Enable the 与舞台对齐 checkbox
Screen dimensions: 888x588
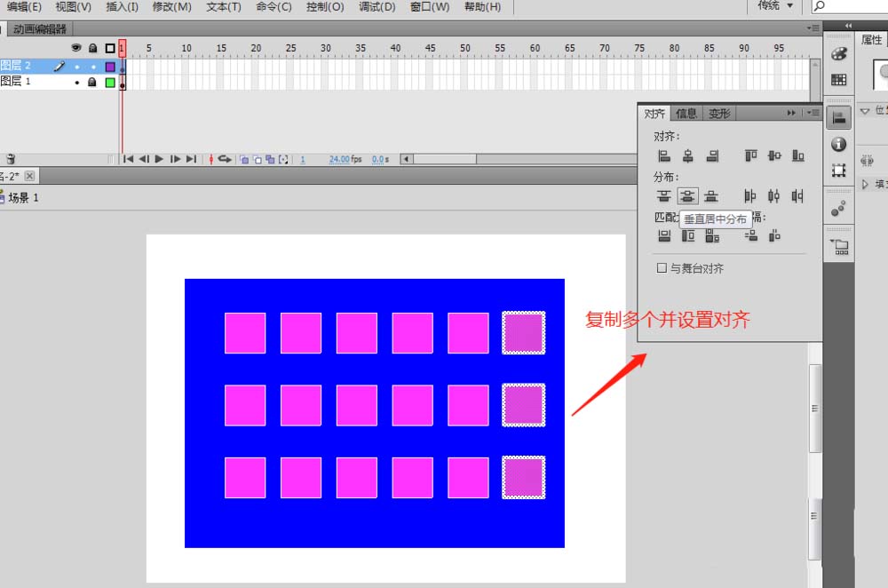click(661, 268)
